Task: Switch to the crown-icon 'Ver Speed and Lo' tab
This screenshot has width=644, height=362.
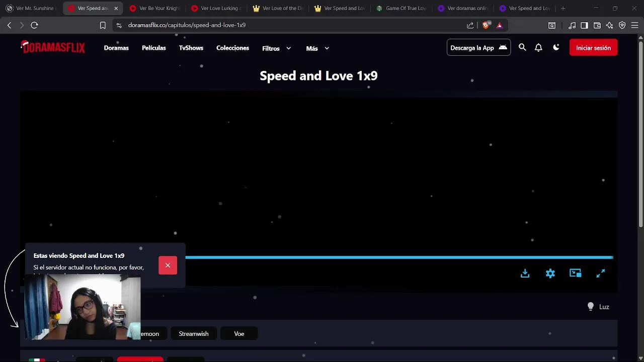Action: [340, 8]
